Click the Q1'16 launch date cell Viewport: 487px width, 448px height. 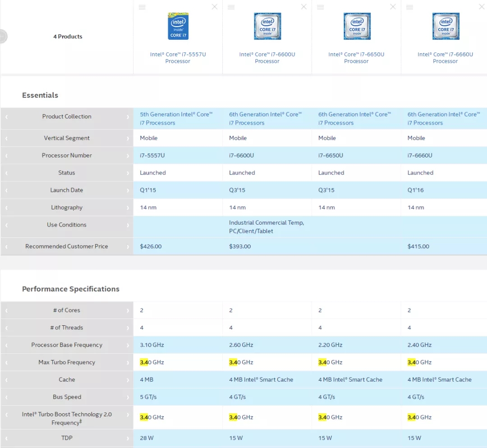tap(416, 190)
